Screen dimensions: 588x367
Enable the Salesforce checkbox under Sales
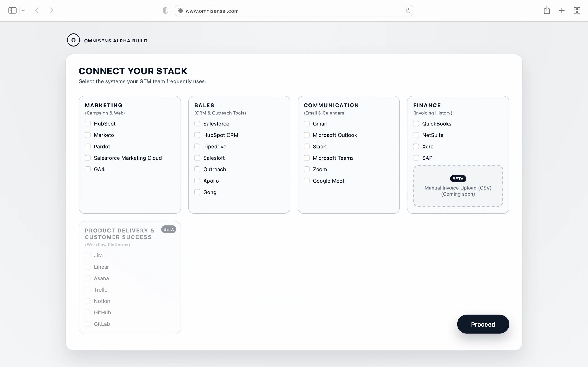tap(197, 124)
